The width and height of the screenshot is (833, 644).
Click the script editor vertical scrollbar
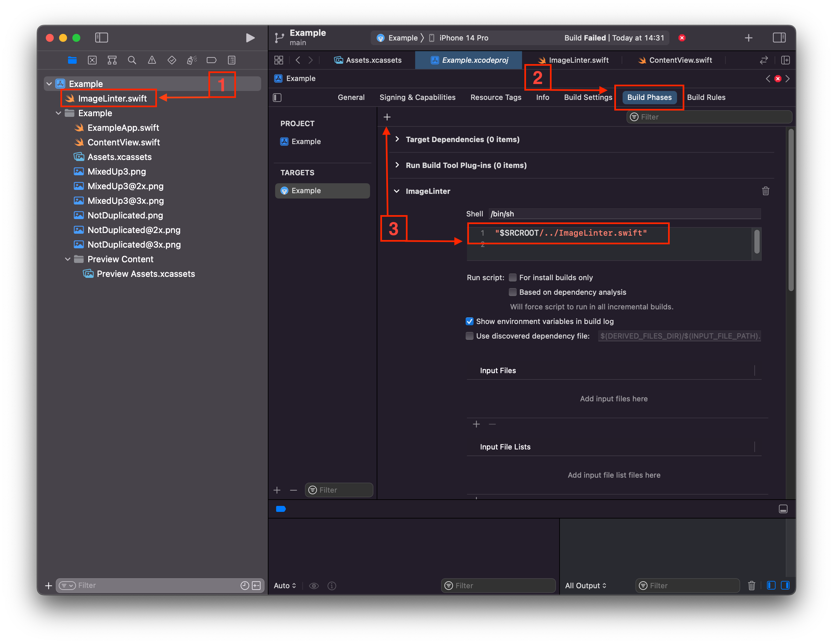(757, 242)
